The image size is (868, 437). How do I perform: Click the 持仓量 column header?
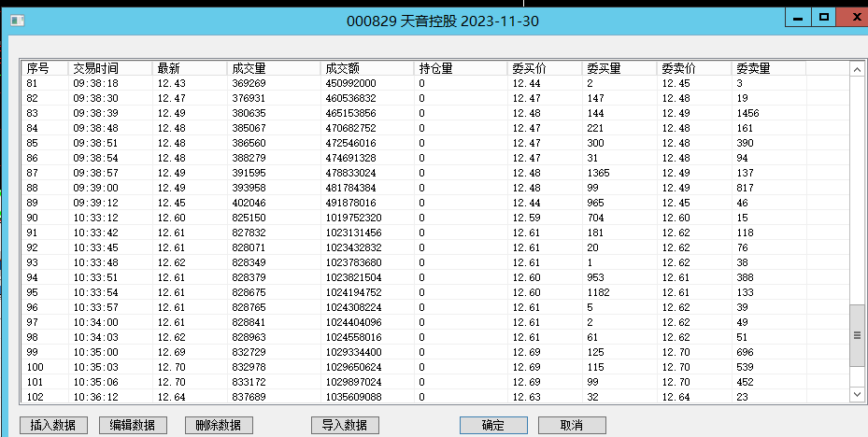pyautogui.click(x=461, y=68)
